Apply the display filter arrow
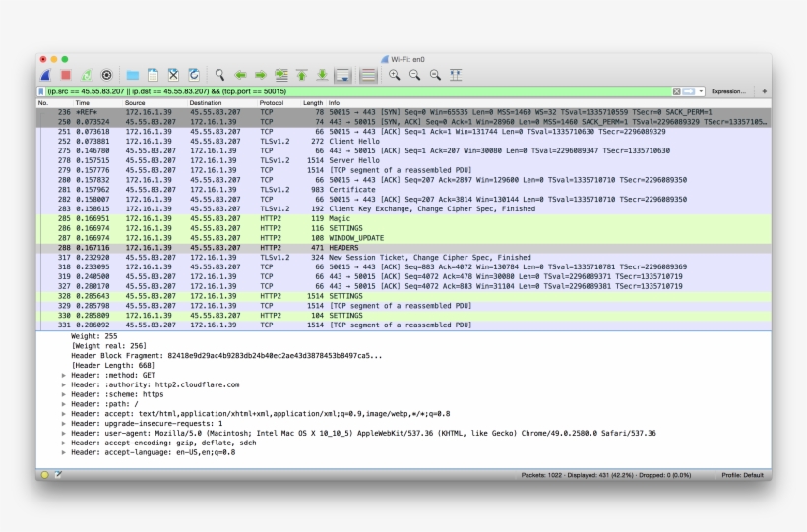 tap(689, 91)
